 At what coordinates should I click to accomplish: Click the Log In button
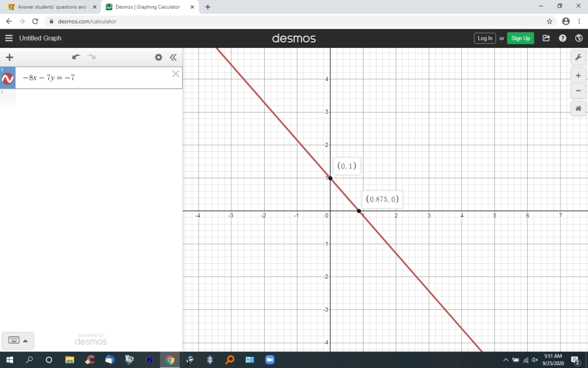coord(485,39)
